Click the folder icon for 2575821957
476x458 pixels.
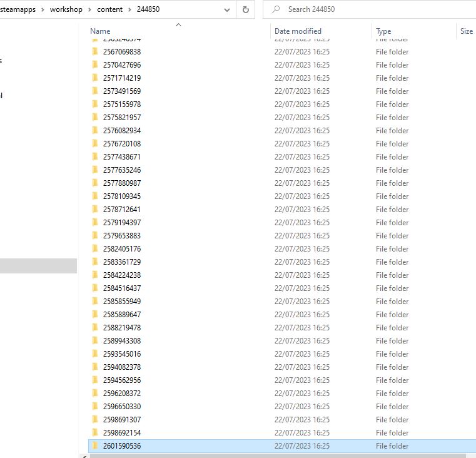[x=95, y=117]
